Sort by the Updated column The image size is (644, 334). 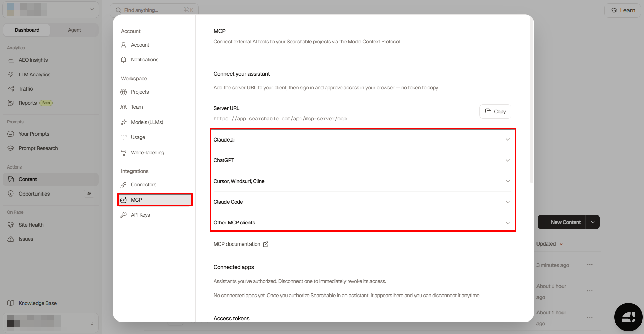[549, 244]
